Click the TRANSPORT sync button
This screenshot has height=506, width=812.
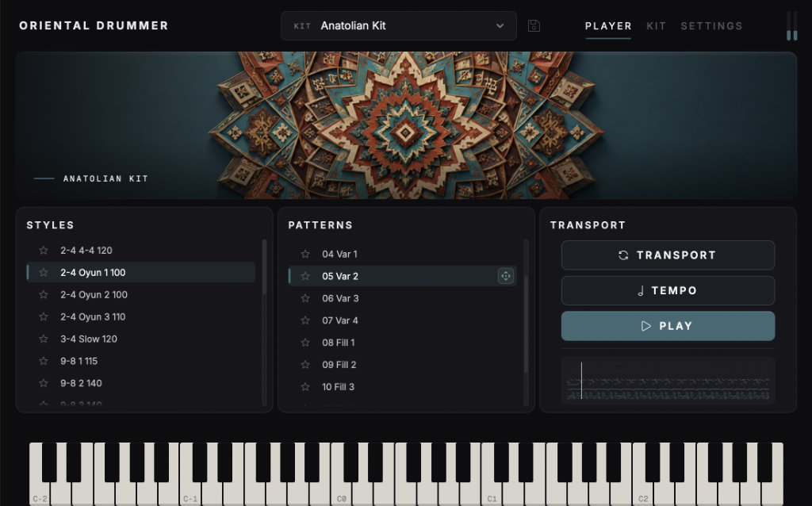[x=668, y=255]
